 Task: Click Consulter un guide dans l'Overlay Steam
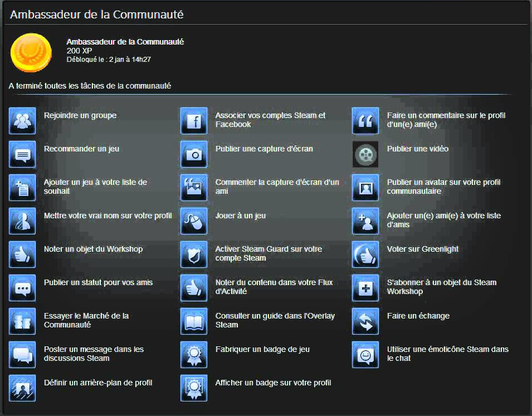tap(275, 320)
